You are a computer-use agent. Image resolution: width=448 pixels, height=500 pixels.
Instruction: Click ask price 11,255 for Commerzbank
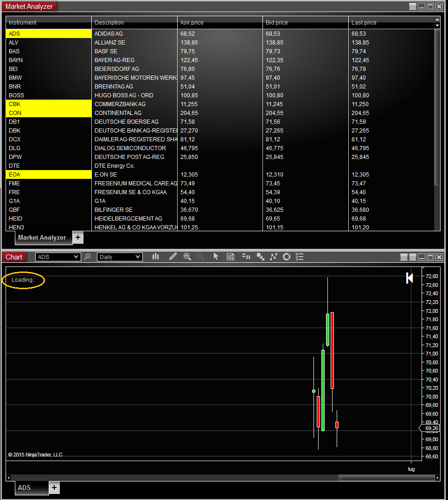coord(189,104)
